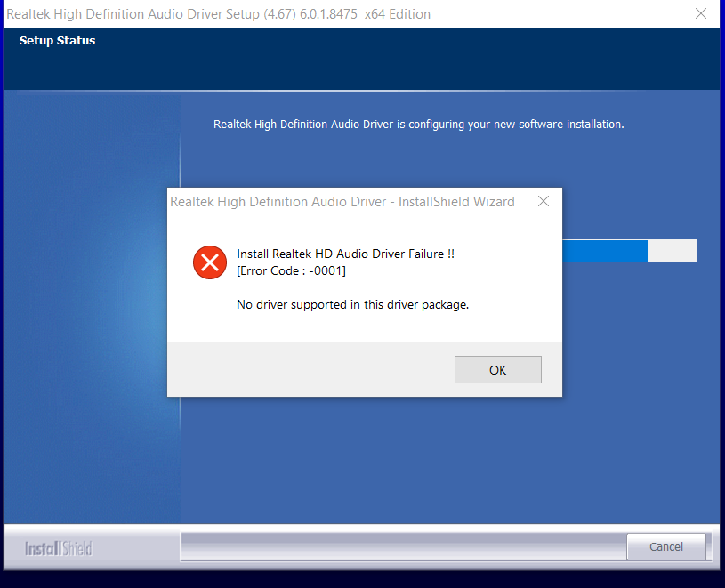The image size is (725, 588).
Task: Click the red error icon in dialog
Action: tap(210, 262)
